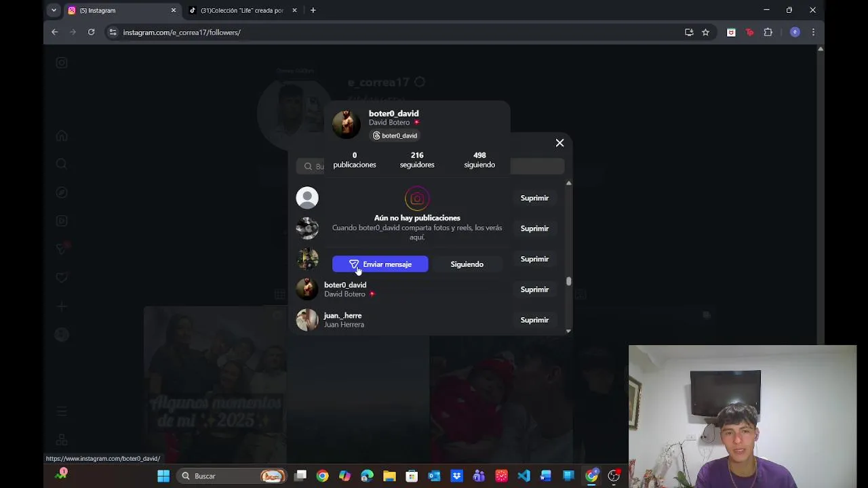
Task: Open Instagram Search in the sidebar
Action: (x=62, y=164)
